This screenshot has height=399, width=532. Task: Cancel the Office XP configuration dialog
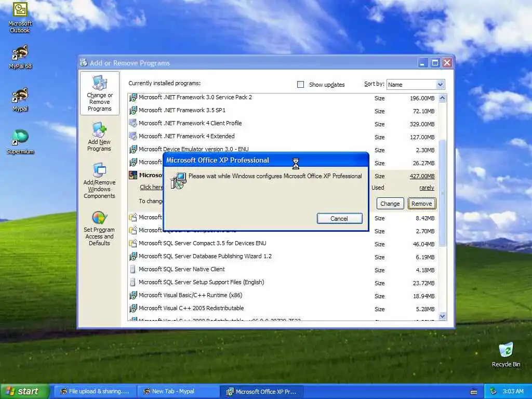[339, 219]
